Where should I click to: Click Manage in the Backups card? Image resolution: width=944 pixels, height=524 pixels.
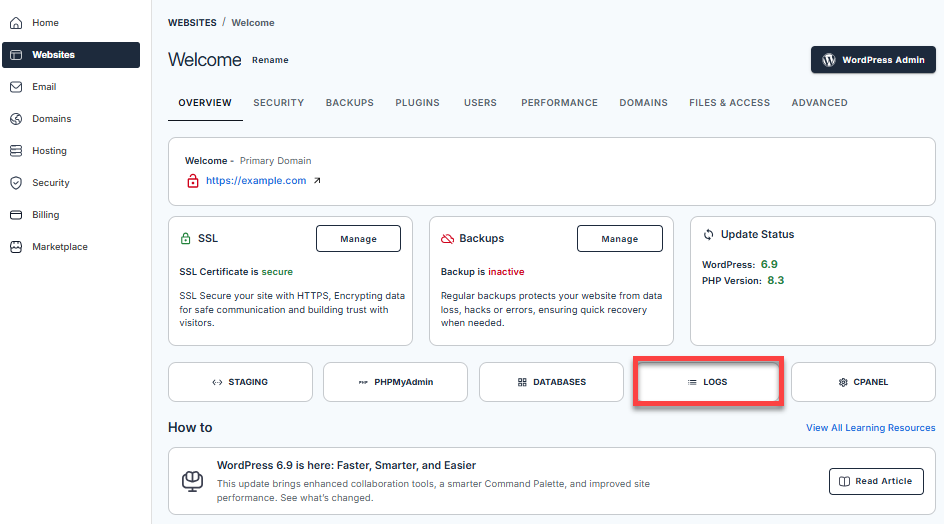[x=619, y=239]
